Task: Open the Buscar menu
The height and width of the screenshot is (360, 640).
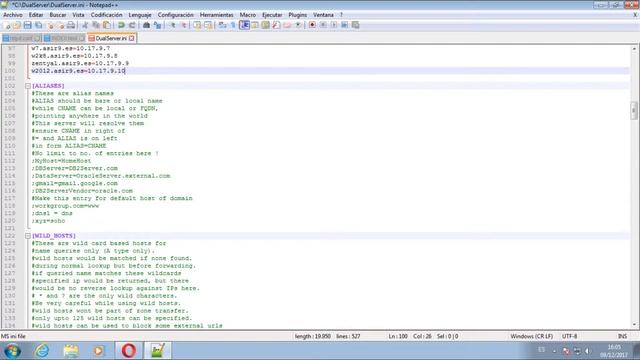Action: 58,15
